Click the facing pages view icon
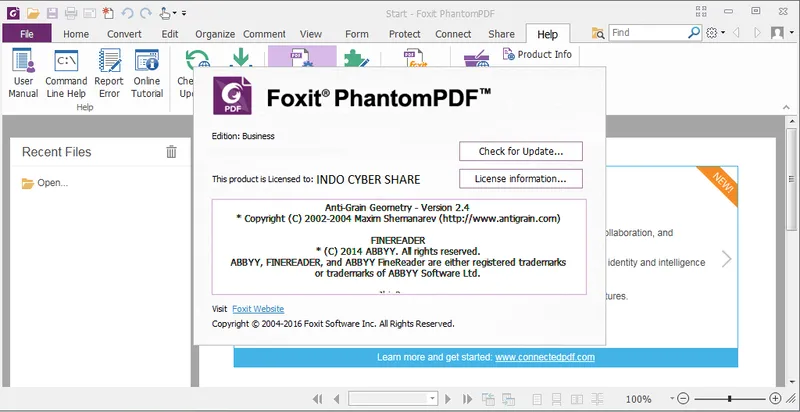Screen dimensions: 800x412 pyautogui.click(x=577, y=399)
